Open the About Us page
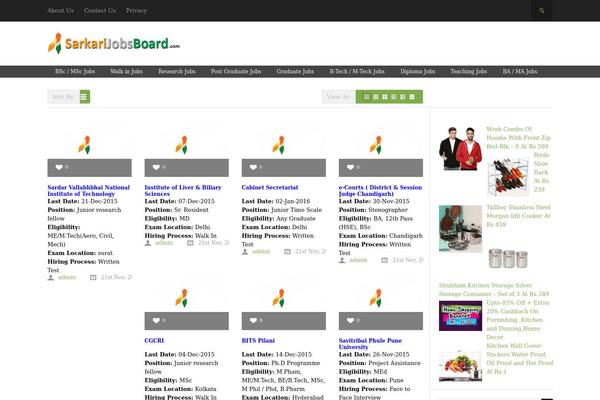 [60, 11]
